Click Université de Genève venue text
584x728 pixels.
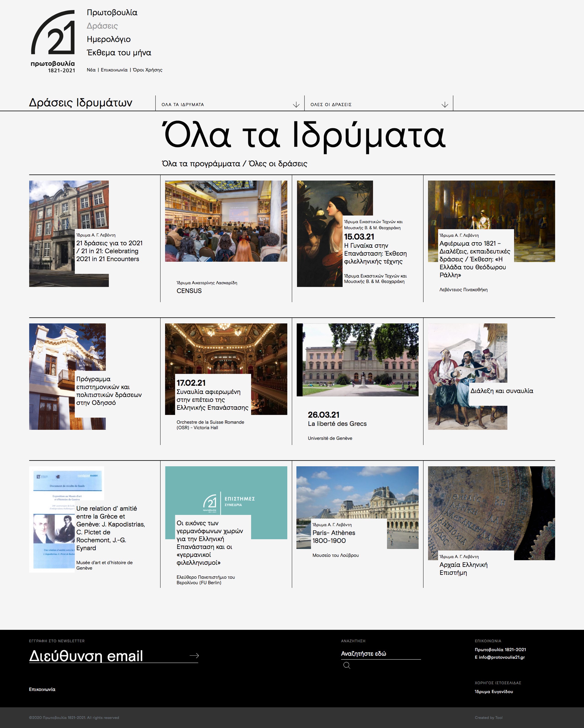[x=330, y=438]
